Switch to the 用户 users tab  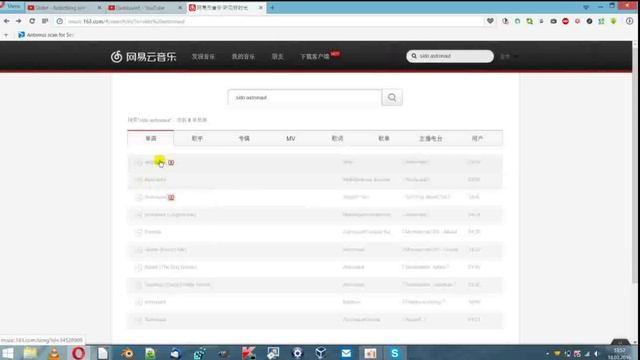pyautogui.click(x=478, y=138)
